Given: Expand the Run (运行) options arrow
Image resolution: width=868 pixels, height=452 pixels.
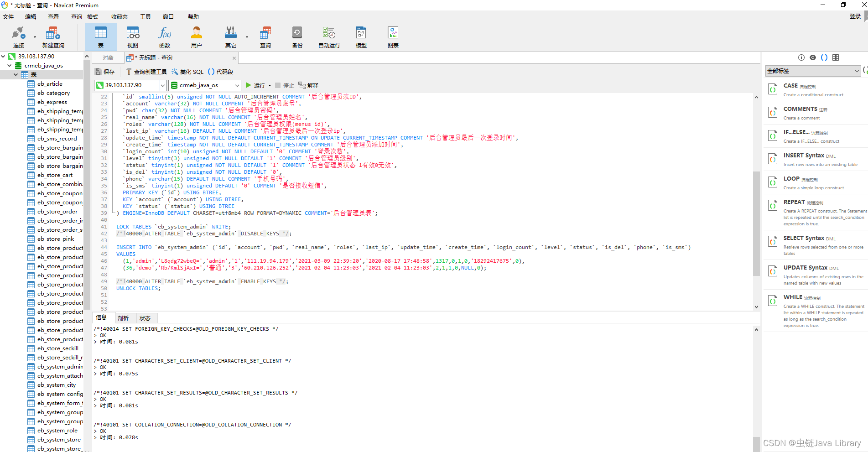Looking at the screenshot, I should coord(270,85).
